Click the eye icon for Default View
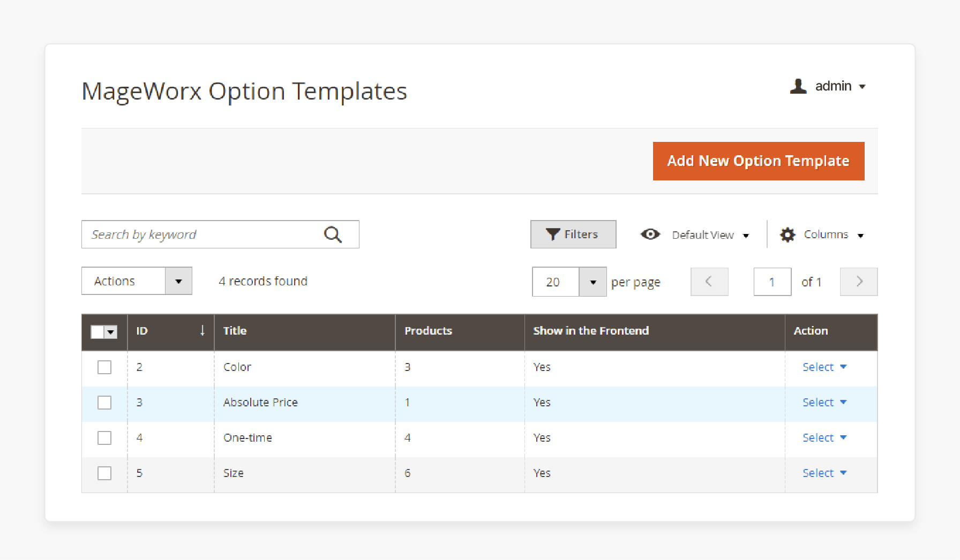Viewport: 960px width, 560px height. [650, 234]
